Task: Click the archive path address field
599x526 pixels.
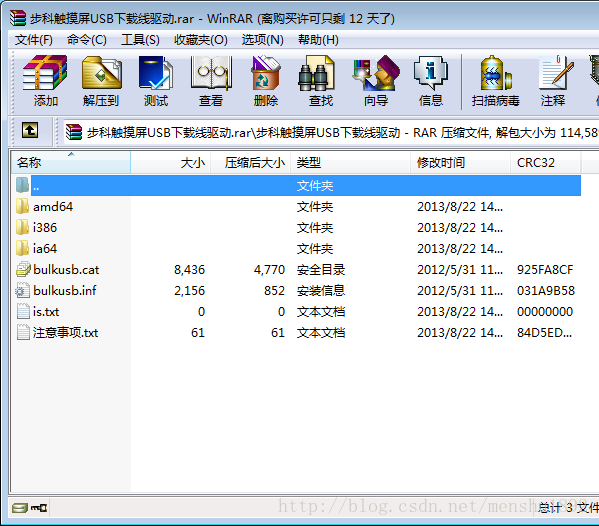Action: [331, 133]
